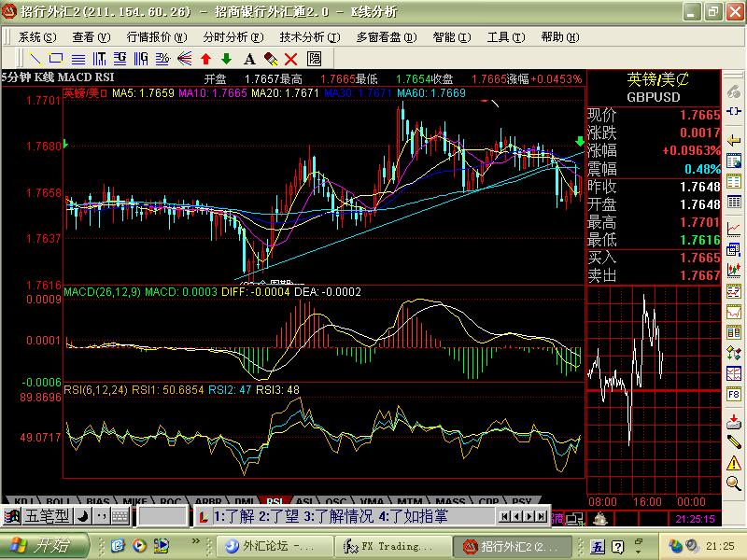Select the rectangle drawing tool
This screenshot has height=560, width=747.
tap(56, 59)
